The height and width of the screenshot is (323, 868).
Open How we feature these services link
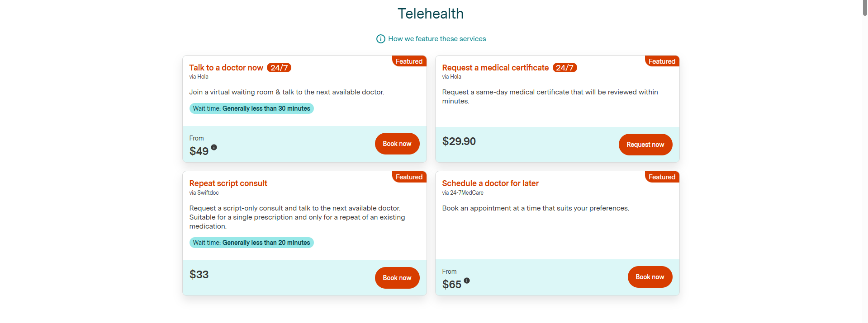click(437, 39)
